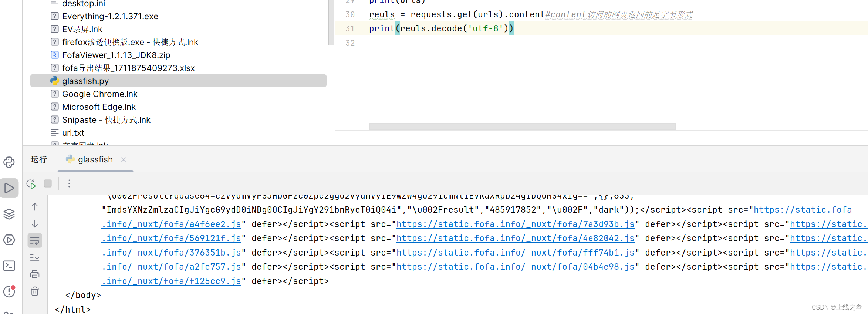868x314 pixels.
Task: Click the FofaViewer zip archive icon
Action: click(55, 55)
